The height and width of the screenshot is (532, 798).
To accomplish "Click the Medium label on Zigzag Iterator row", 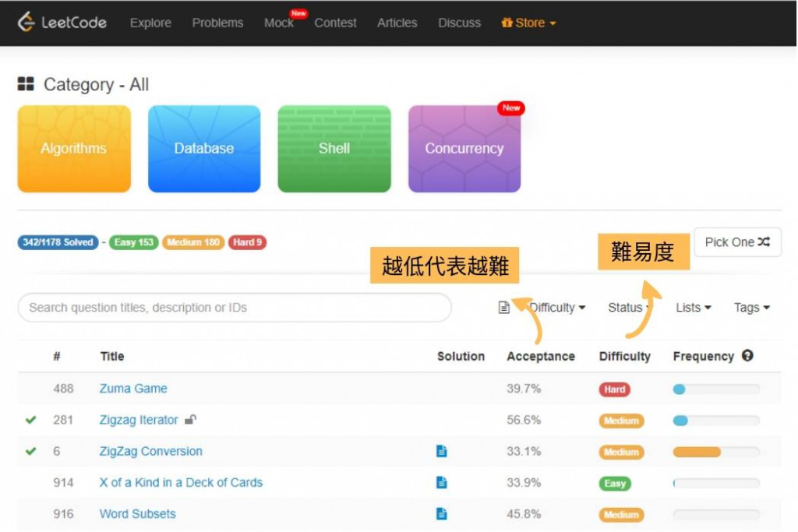I will 621,421.
